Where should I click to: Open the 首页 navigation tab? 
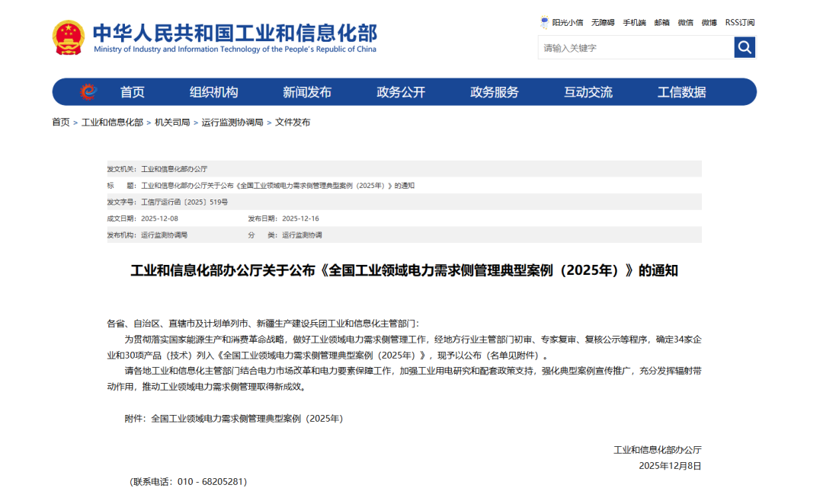(x=132, y=92)
